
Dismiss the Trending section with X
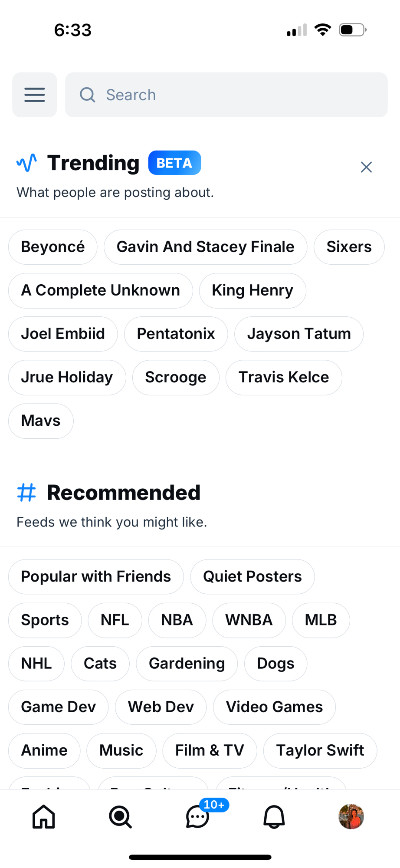(x=366, y=167)
